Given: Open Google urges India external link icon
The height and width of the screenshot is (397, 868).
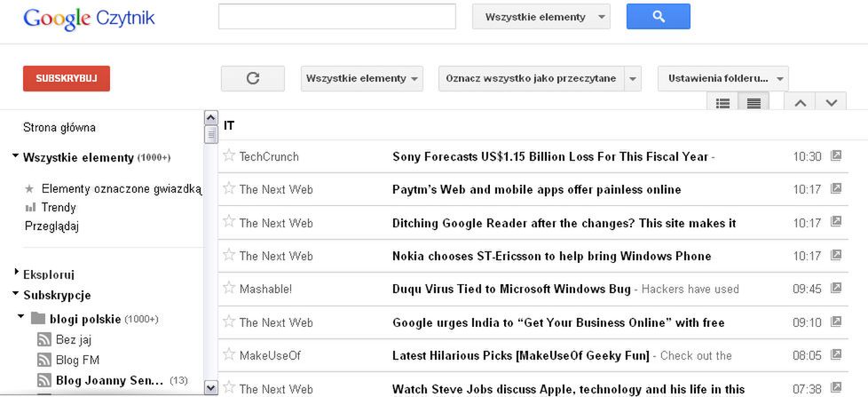Looking at the screenshot, I should 836,322.
